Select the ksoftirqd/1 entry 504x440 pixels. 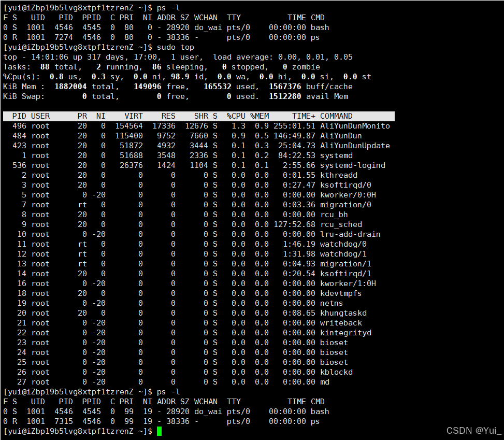point(345,274)
